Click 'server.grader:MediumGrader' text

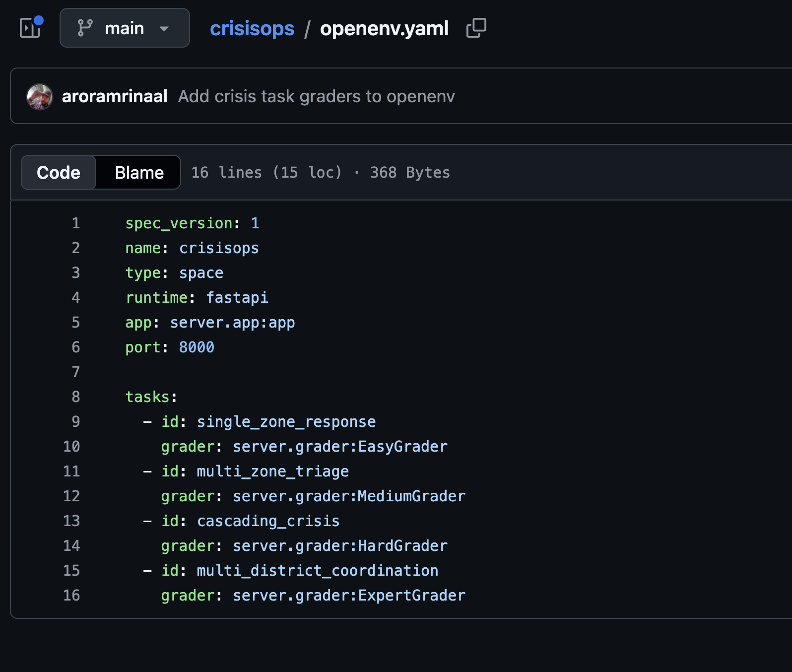point(349,496)
